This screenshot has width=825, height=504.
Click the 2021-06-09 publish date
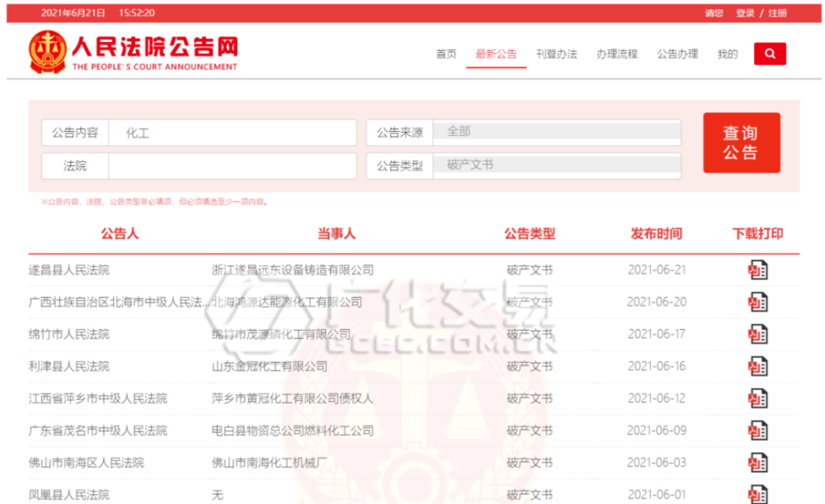click(x=657, y=431)
